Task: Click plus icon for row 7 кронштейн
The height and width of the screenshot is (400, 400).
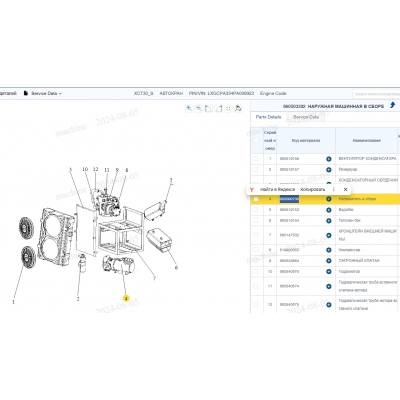Action: 329,235
